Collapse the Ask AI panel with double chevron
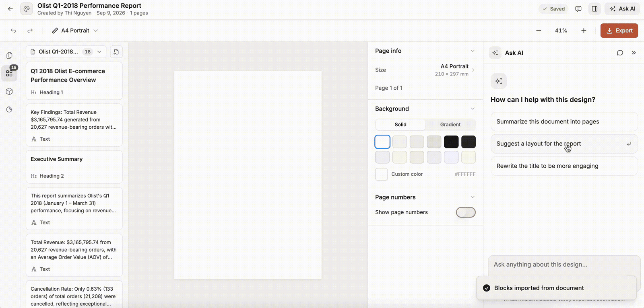The height and width of the screenshot is (308, 644). (634, 53)
